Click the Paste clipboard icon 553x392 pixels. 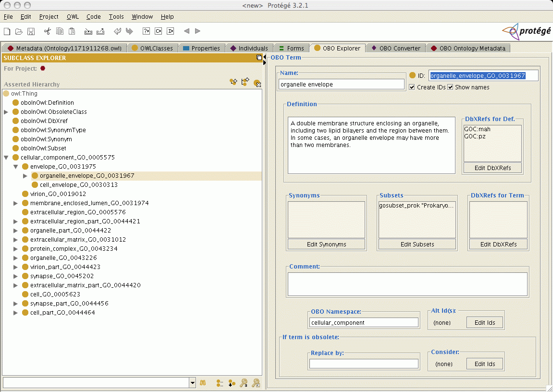pos(72,31)
